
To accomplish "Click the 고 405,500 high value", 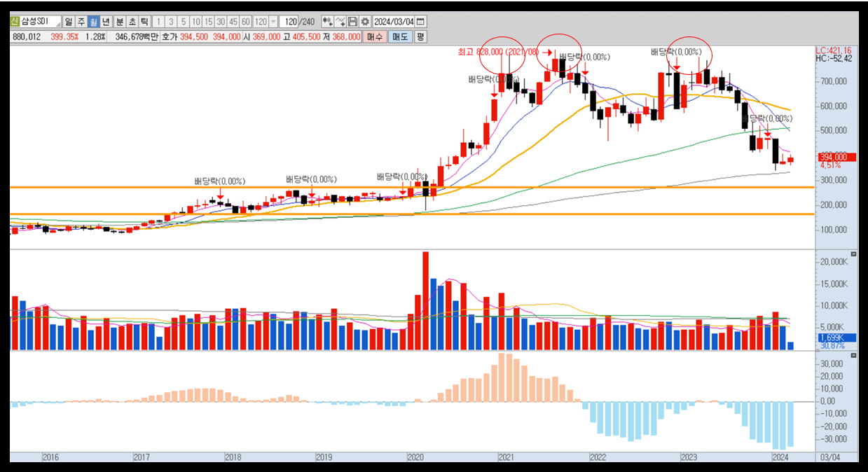I will (301, 36).
